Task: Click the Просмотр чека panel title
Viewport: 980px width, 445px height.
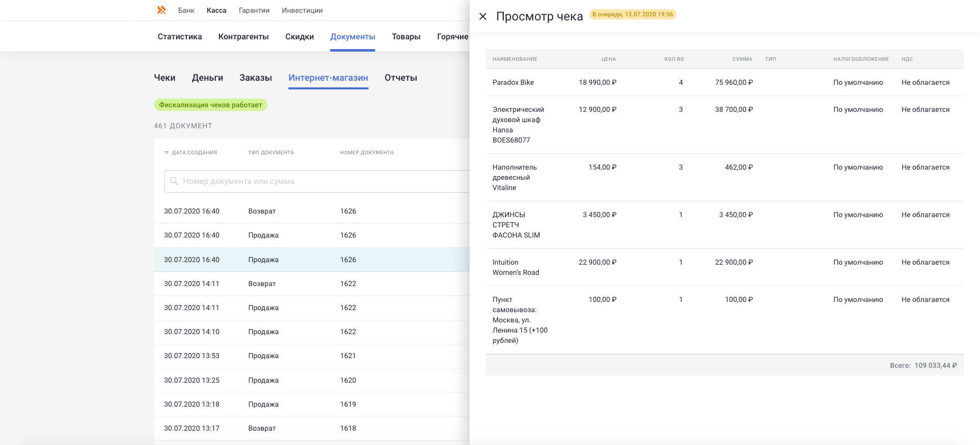Action: 540,16
